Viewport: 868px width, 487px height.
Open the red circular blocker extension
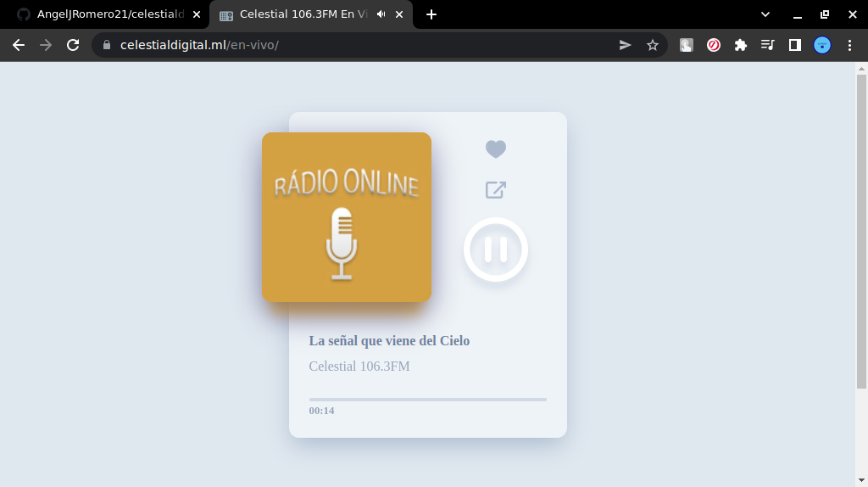(x=714, y=45)
